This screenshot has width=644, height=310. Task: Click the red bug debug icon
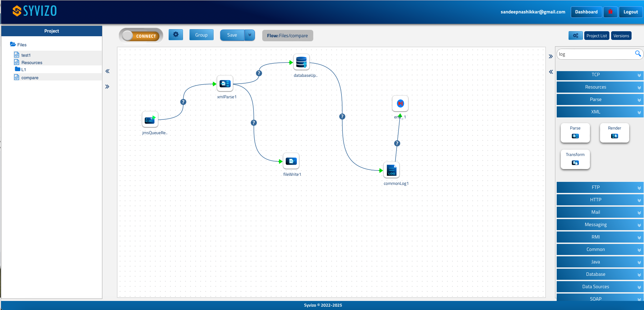[610, 12]
